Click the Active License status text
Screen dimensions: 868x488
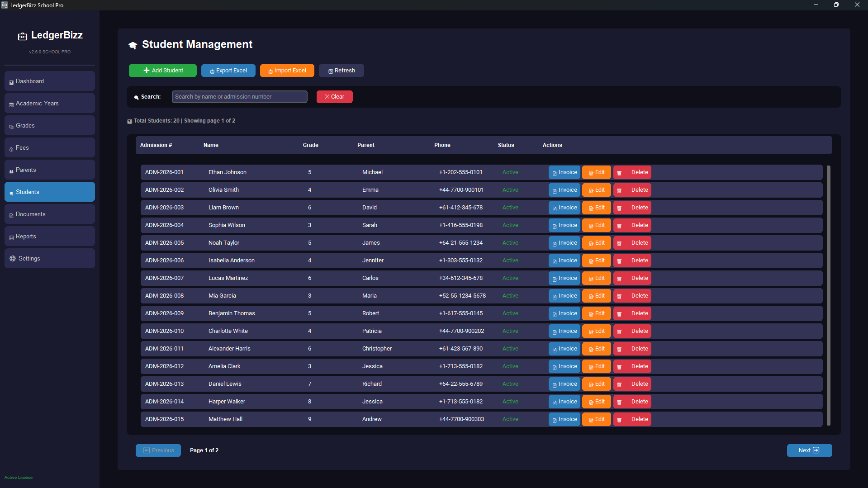coord(19,478)
